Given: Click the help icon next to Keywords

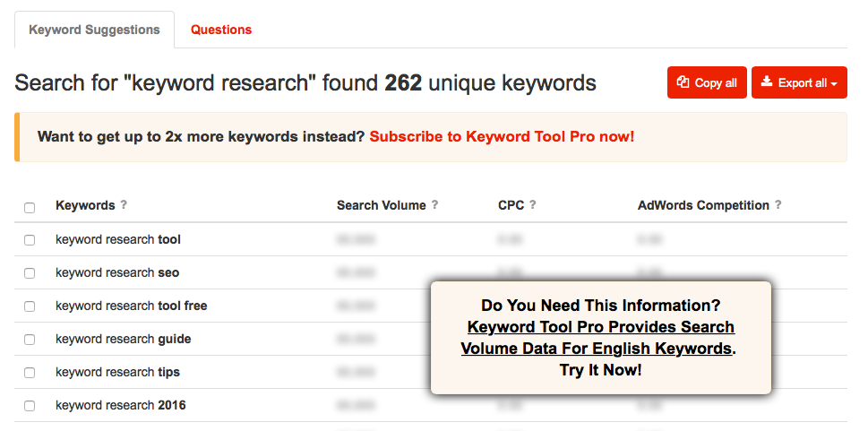Looking at the screenshot, I should tap(124, 205).
